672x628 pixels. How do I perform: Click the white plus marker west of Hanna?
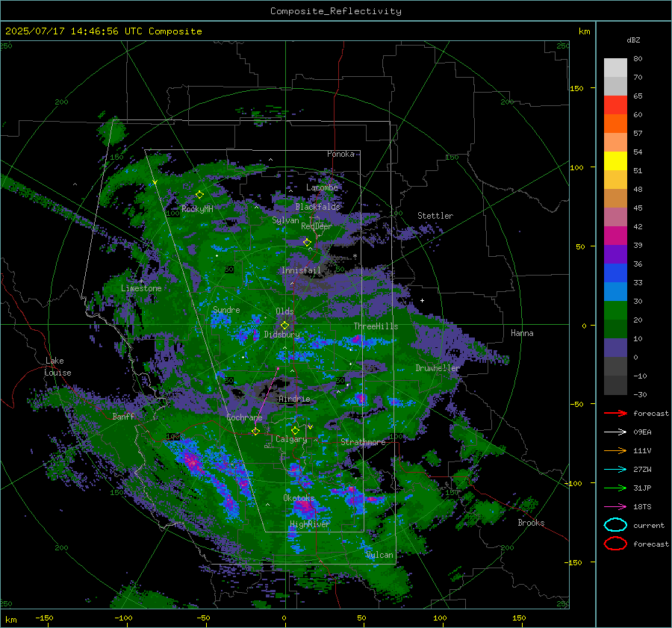pyautogui.click(x=422, y=300)
